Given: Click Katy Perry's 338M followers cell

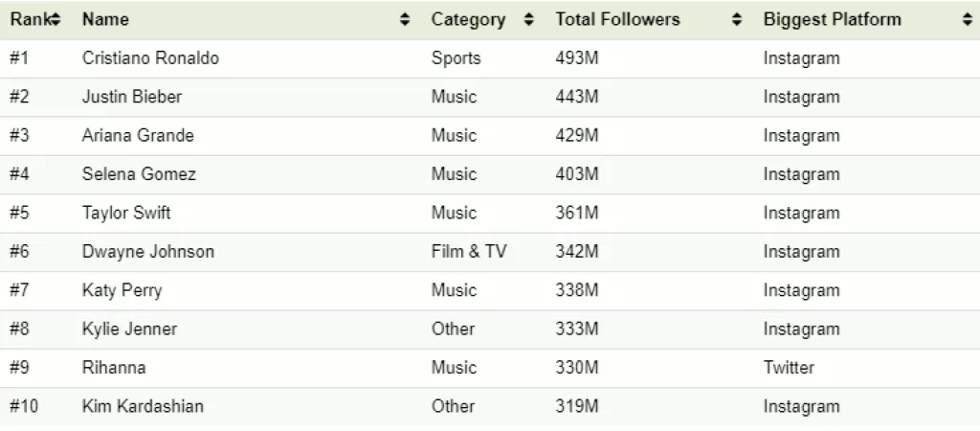Looking at the screenshot, I should [577, 290].
